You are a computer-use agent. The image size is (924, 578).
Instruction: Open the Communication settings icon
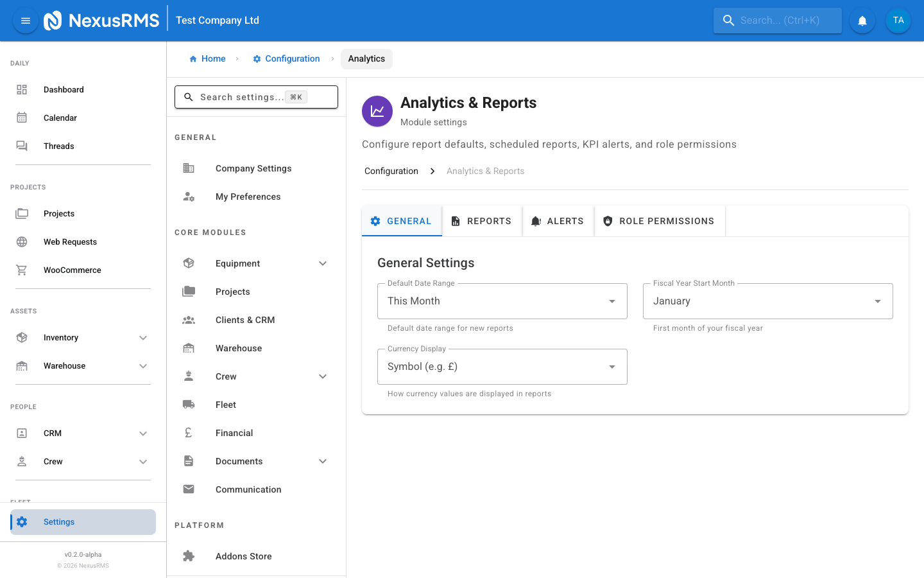click(188, 489)
